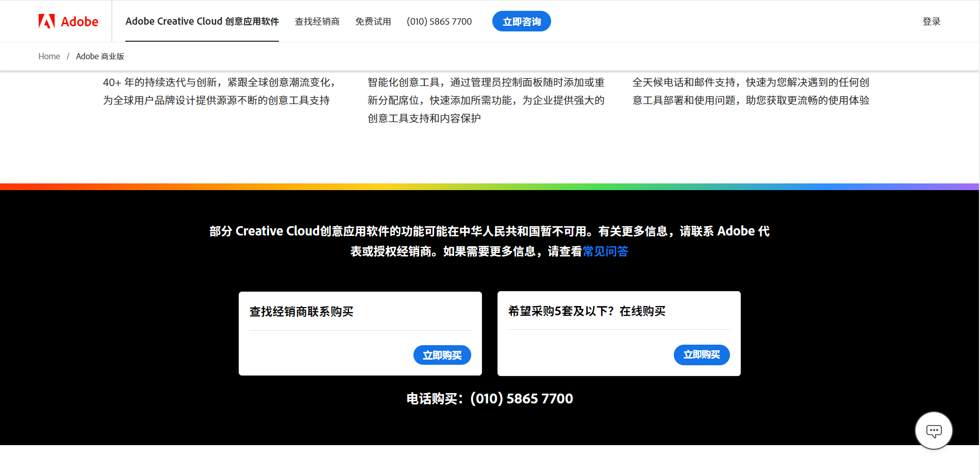Click paragraph starting 全天候电话和邮件支持
This screenshot has height=475, width=980.
pyautogui.click(x=751, y=91)
